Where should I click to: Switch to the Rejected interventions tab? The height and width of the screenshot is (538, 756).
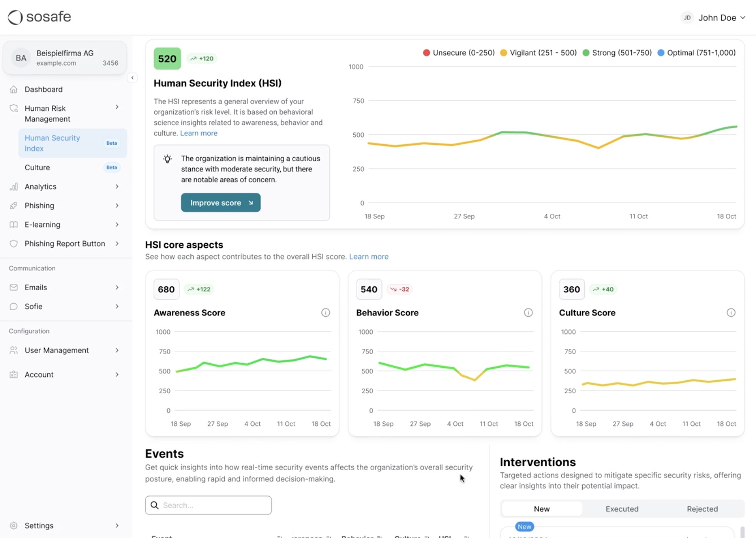click(x=702, y=509)
